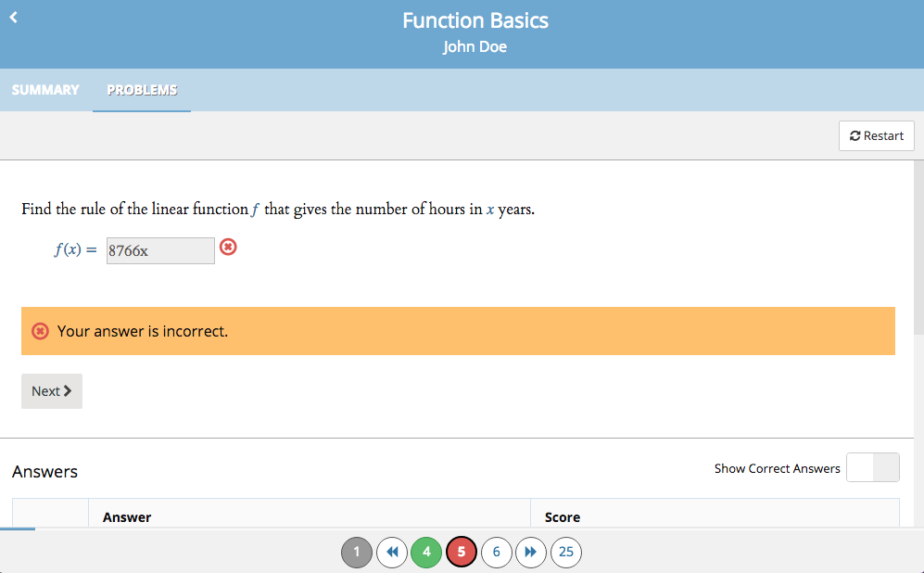924x573 pixels.
Task: Select current problem 5 in red
Action: [462, 552]
